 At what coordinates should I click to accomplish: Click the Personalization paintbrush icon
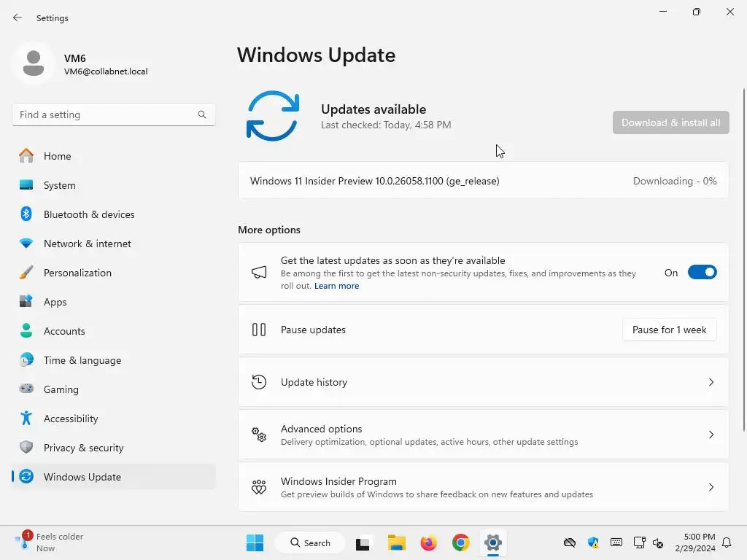click(x=26, y=273)
